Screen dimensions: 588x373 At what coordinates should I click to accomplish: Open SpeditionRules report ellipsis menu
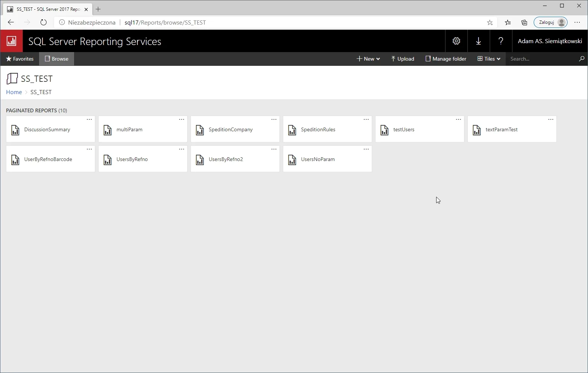(x=366, y=119)
